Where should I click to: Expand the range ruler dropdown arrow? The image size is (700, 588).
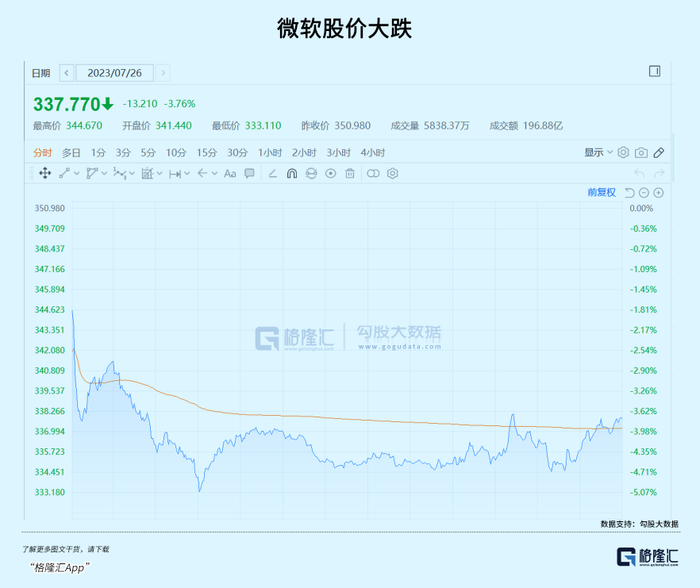[x=187, y=173]
